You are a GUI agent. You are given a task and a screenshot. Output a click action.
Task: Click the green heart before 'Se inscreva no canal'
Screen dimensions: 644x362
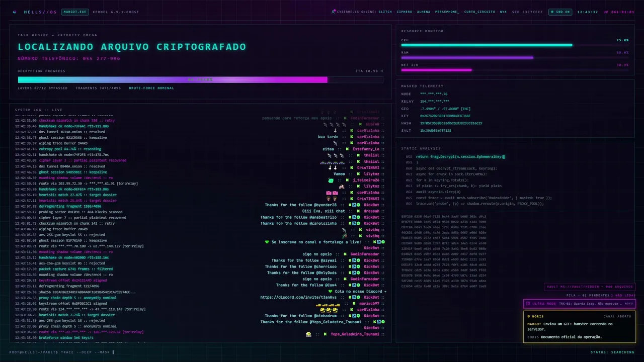point(267,242)
